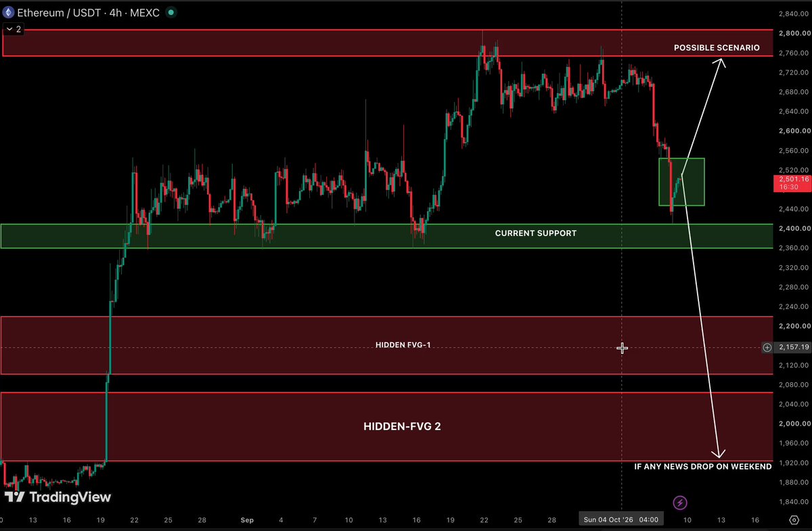
Task: Click the 2,240.00 price axis label
Action: tap(794, 306)
